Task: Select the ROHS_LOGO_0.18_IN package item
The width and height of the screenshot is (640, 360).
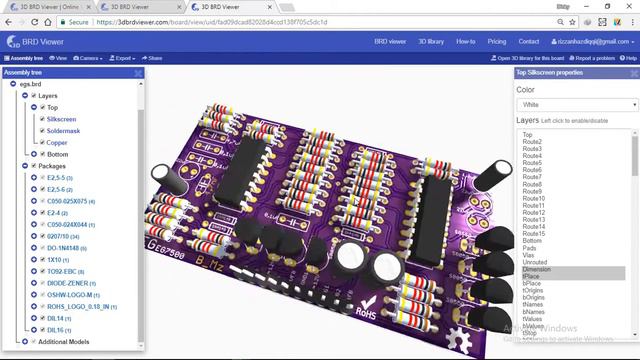Action: click(x=82, y=307)
